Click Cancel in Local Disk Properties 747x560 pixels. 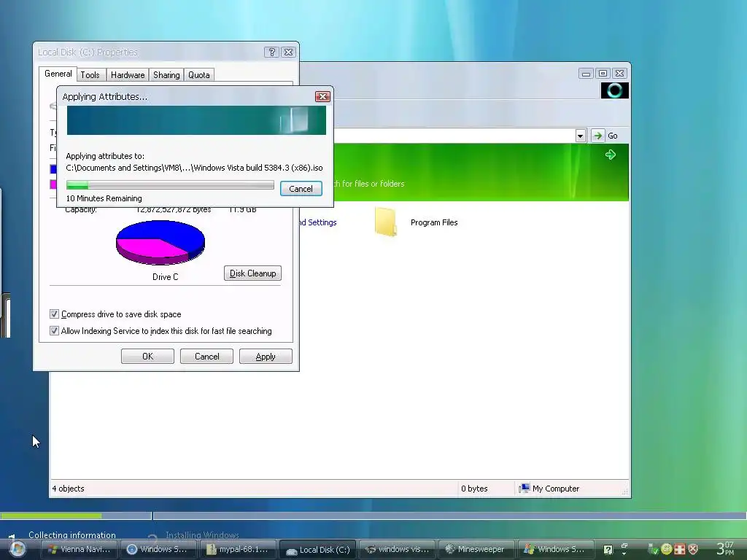click(206, 356)
